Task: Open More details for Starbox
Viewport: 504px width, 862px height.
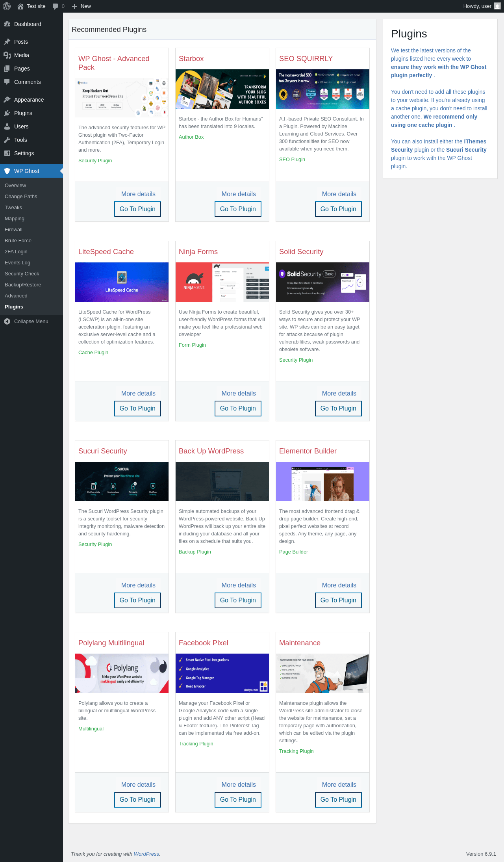Action: pos(239,194)
